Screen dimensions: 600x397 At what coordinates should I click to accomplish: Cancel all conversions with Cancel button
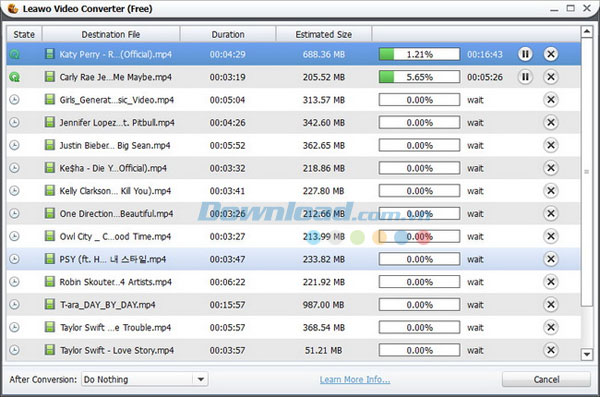[546, 379]
